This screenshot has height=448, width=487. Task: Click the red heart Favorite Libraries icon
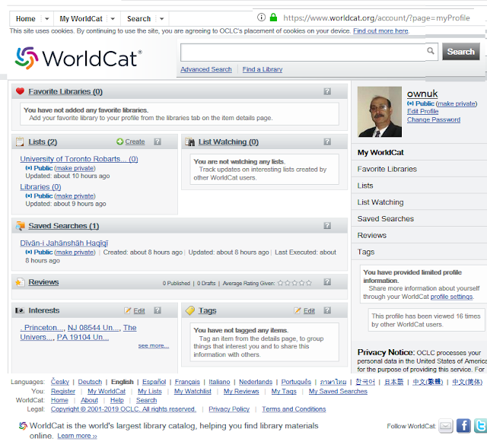pos(20,91)
